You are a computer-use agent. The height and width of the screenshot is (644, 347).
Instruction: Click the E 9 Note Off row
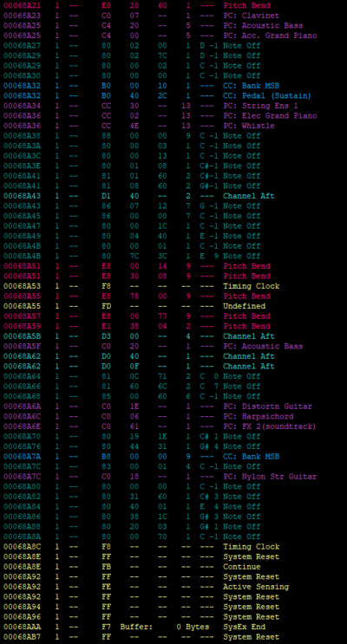pos(132,256)
